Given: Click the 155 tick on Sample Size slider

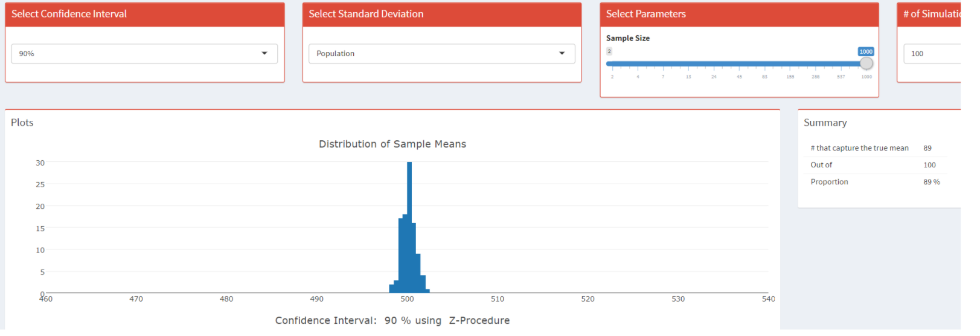Looking at the screenshot, I should [790, 77].
